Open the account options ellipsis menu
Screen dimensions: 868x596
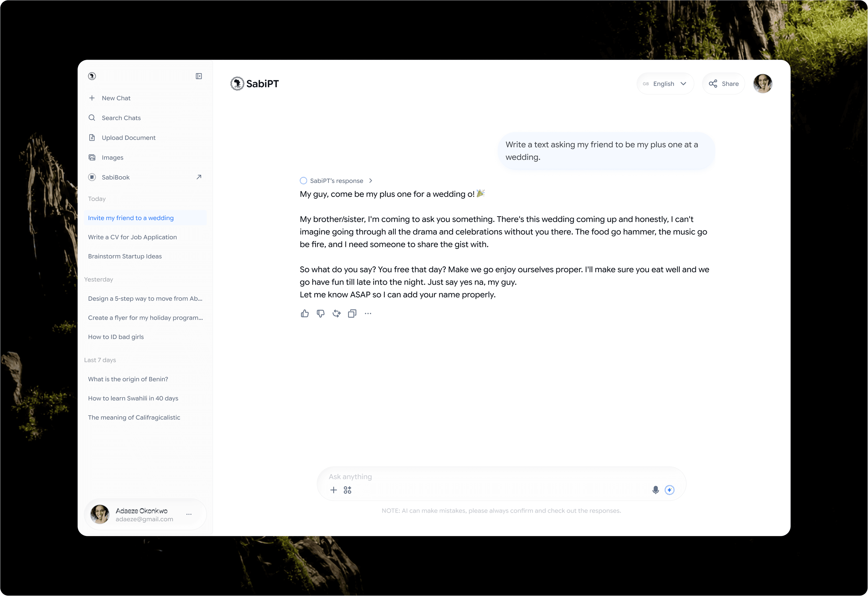point(189,514)
